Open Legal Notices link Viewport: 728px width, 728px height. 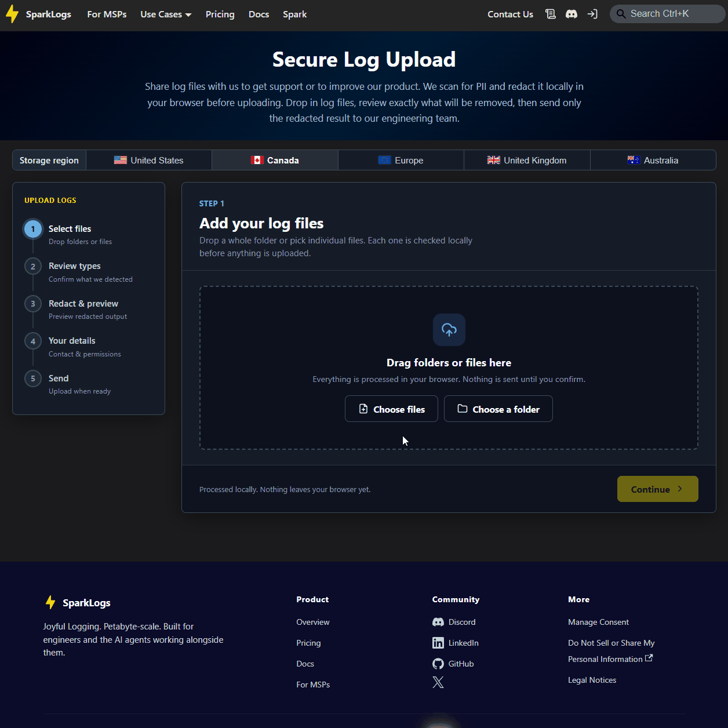click(x=592, y=680)
